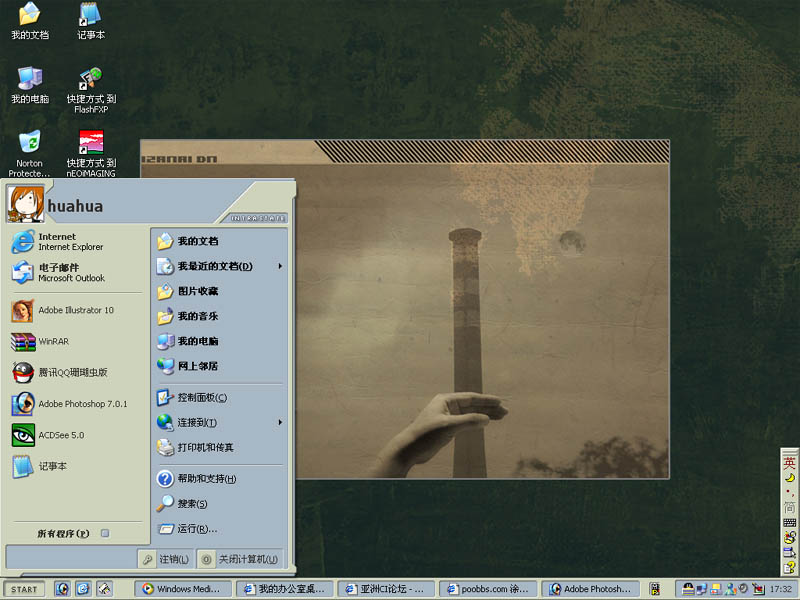This screenshot has width=800, height=600.
Task: Expand 我最近的文档 submenu arrow
Action: click(280, 267)
